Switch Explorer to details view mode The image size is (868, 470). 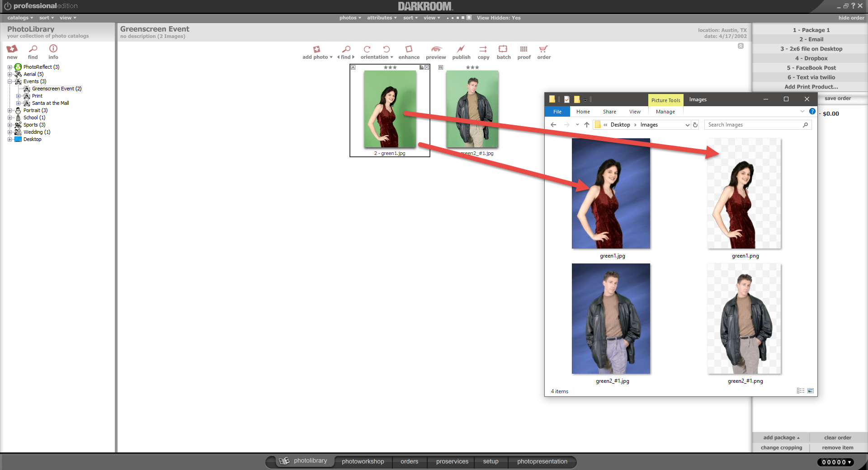tap(801, 390)
